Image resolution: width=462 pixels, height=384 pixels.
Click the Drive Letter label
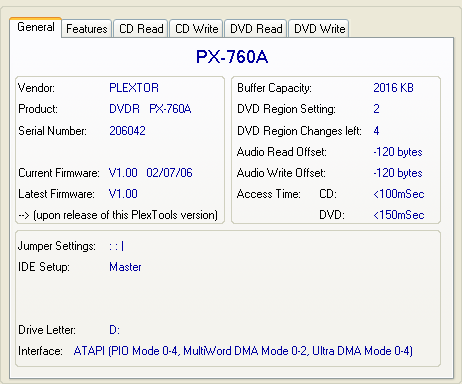coord(47,330)
